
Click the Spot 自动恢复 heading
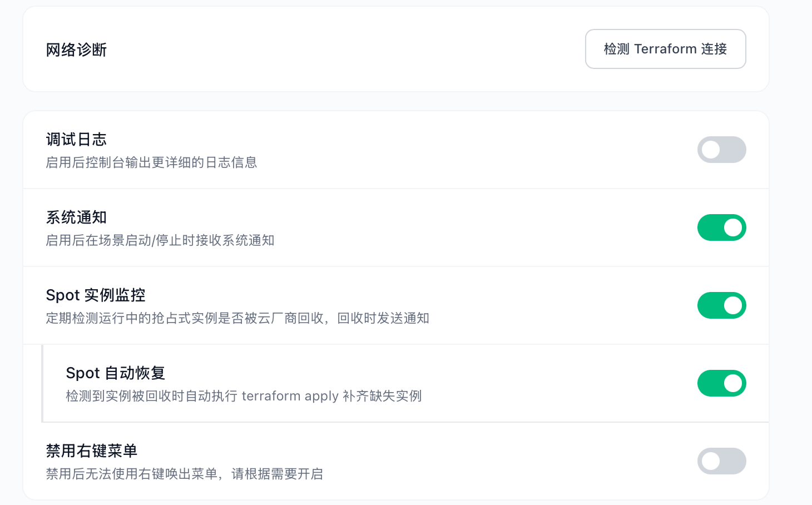[x=116, y=373]
